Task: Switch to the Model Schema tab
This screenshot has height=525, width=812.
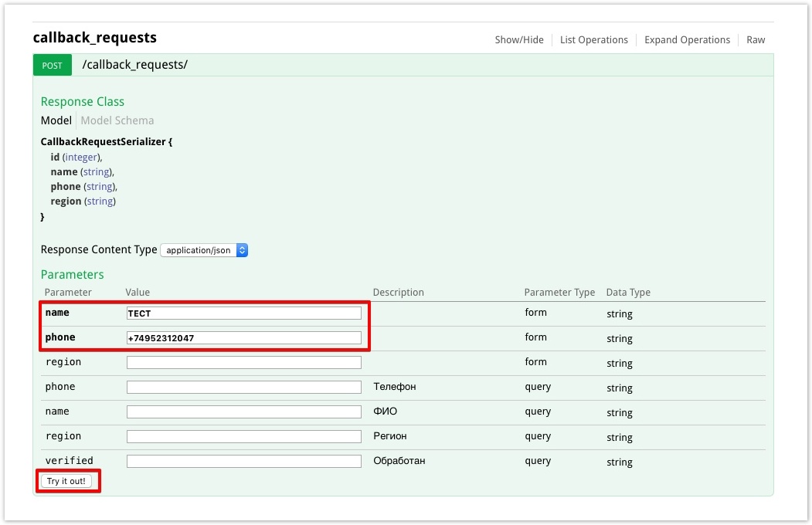Action: click(x=117, y=120)
